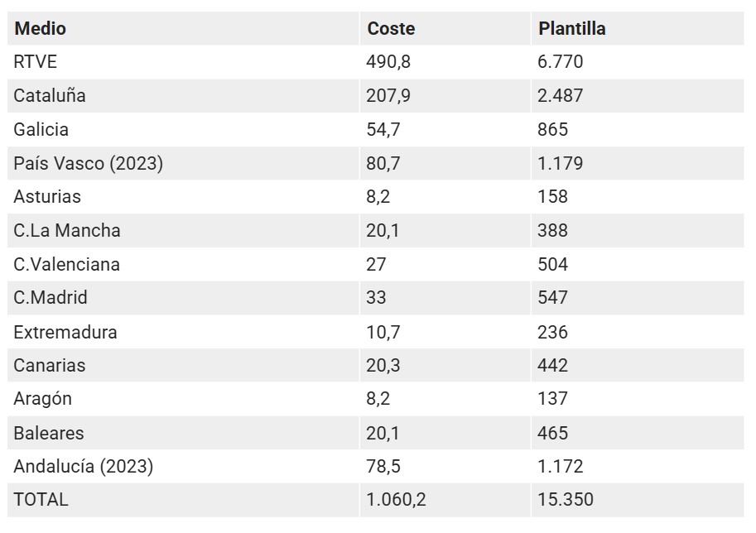Click the Medio column header

click(x=40, y=28)
